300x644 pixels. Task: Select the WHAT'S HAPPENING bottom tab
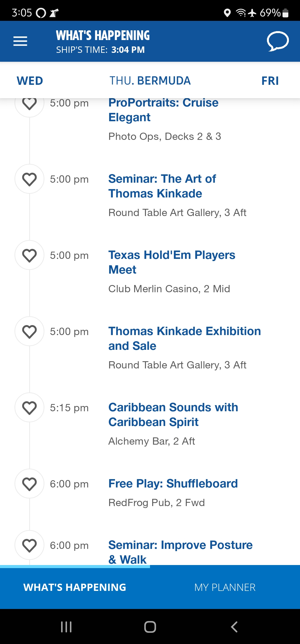[75, 587]
